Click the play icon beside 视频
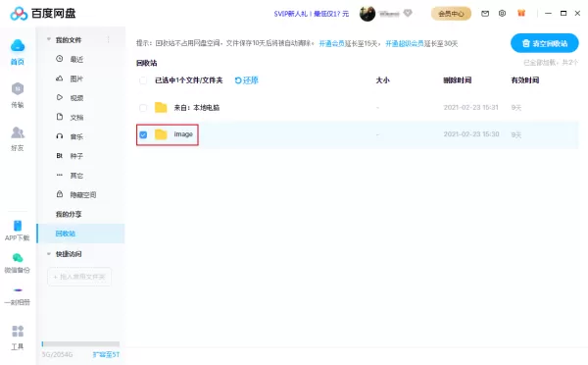Image resolution: width=588 pixels, height=365 pixels. (59, 97)
